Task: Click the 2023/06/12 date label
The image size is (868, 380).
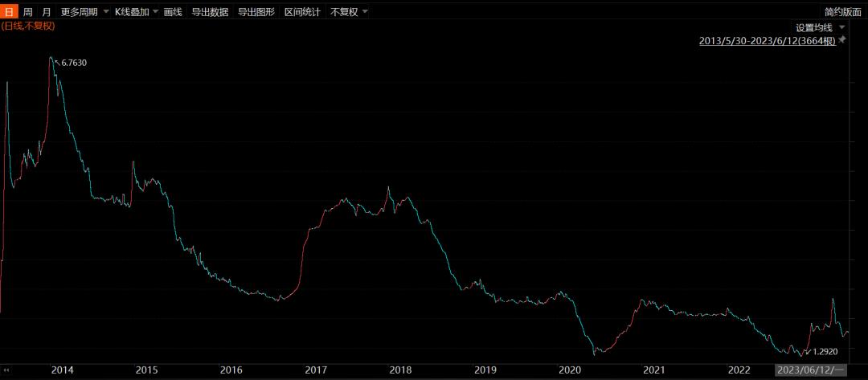Action: click(809, 370)
